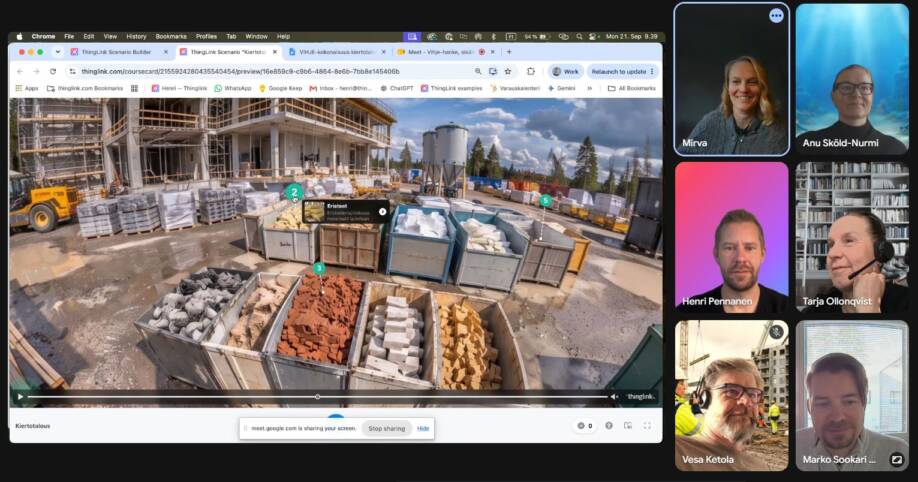View site information for thinglink.com
Viewport: 918px width, 482px height.
pyautogui.click(x=73, y=71)
